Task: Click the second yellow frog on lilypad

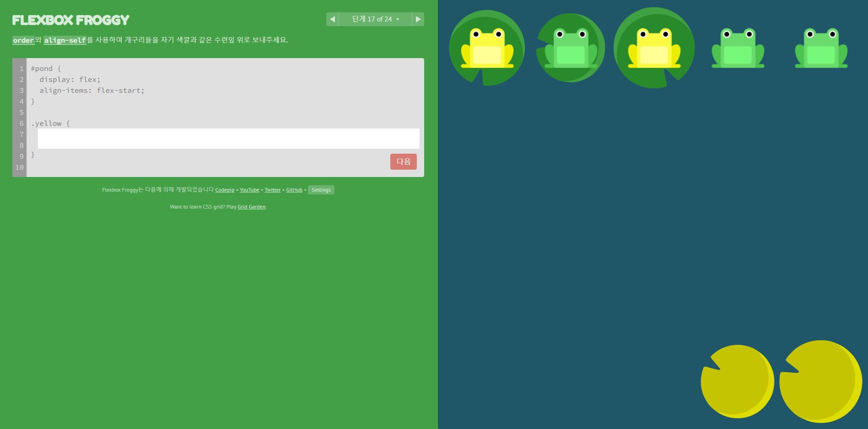Action: 654,48
